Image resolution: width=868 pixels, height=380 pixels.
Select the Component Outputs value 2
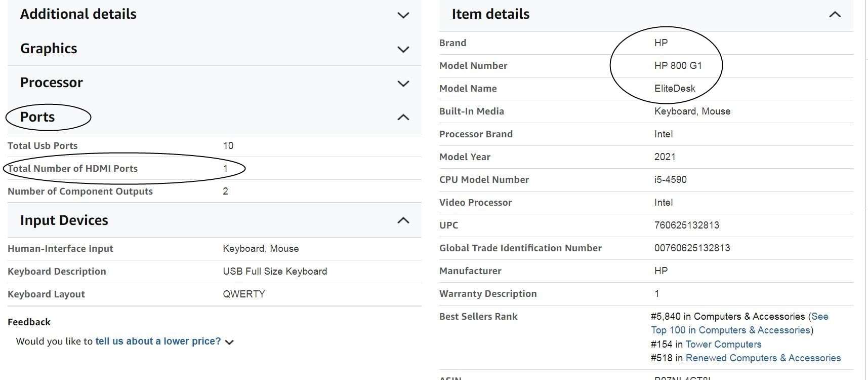tap(226, 191)
